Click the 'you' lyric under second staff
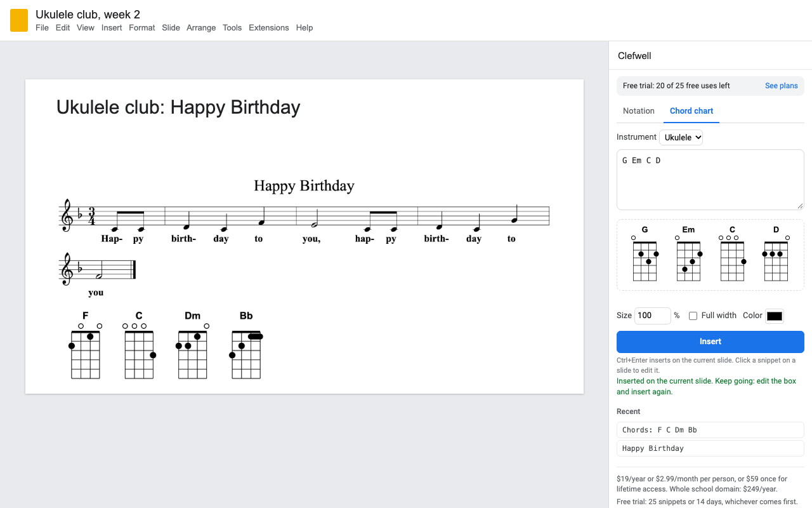The height and width of the screenshot is (508, 812). click(96, 293)
